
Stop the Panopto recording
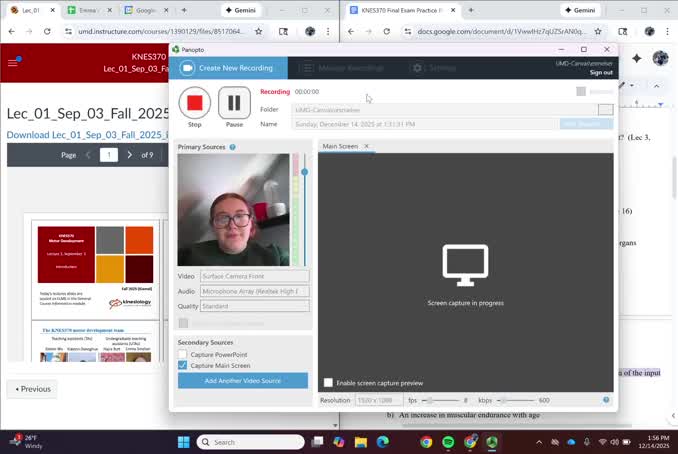point(195,103)
